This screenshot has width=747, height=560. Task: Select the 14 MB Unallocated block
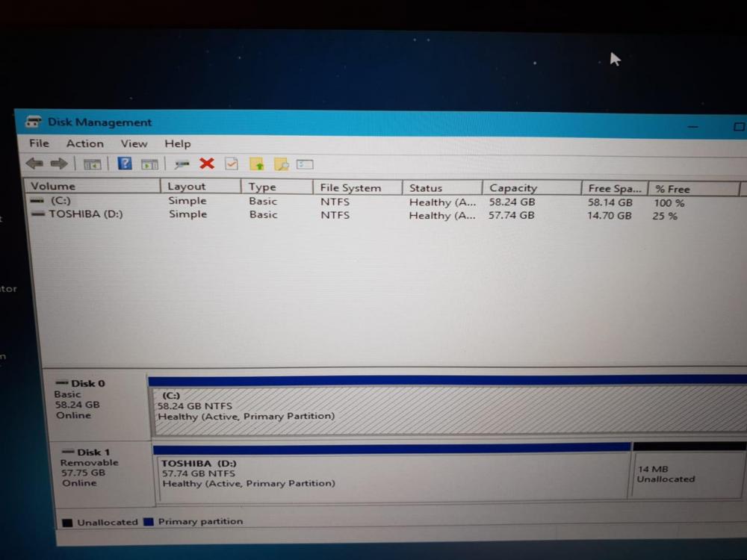click(687, 474)
